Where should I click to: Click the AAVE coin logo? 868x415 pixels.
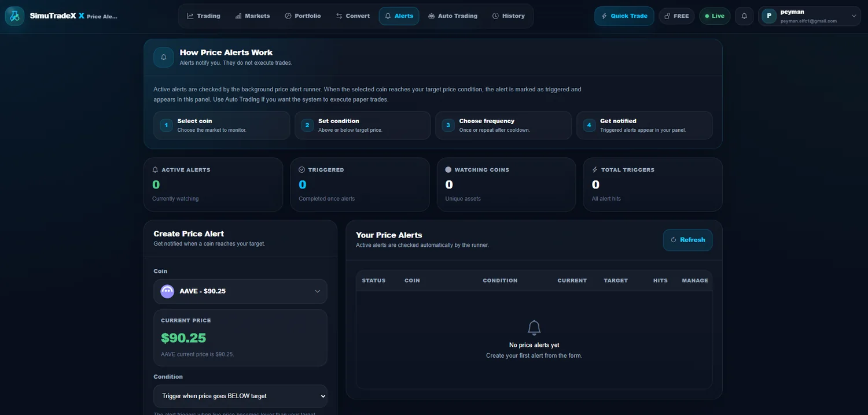click(x=167, y=291)
